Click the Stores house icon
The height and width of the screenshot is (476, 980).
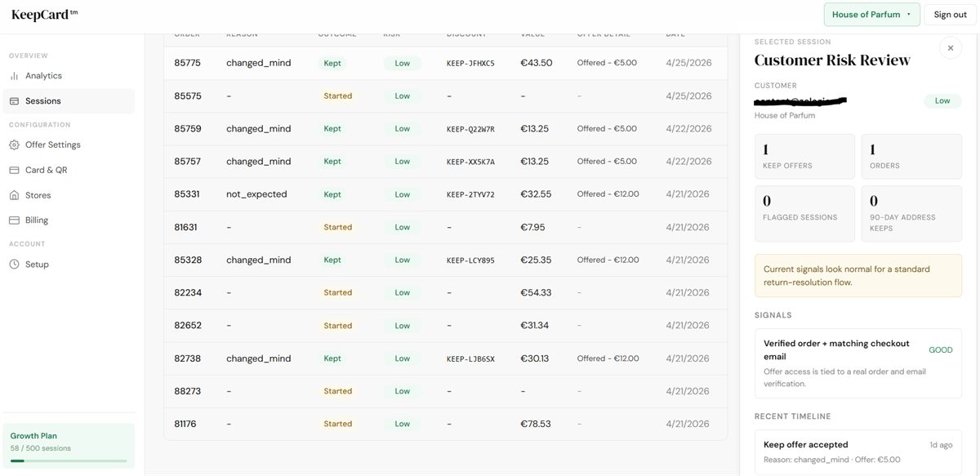[x=14, y=196]
